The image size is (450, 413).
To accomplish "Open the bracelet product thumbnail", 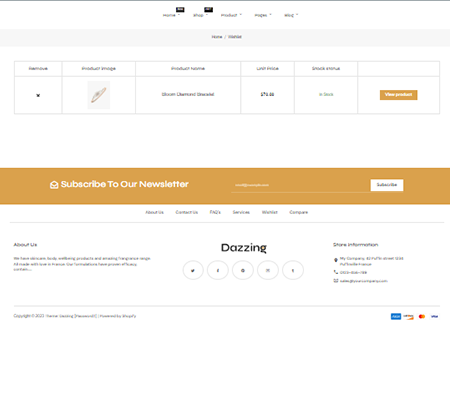I will (x=99, y=95).
